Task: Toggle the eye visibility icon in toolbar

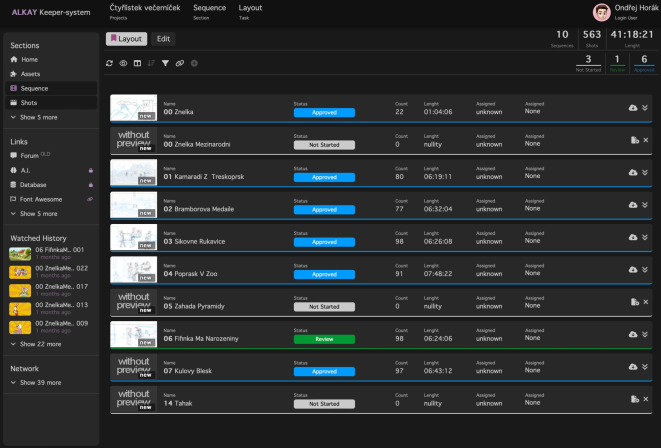Action: (x=123, y=63)
